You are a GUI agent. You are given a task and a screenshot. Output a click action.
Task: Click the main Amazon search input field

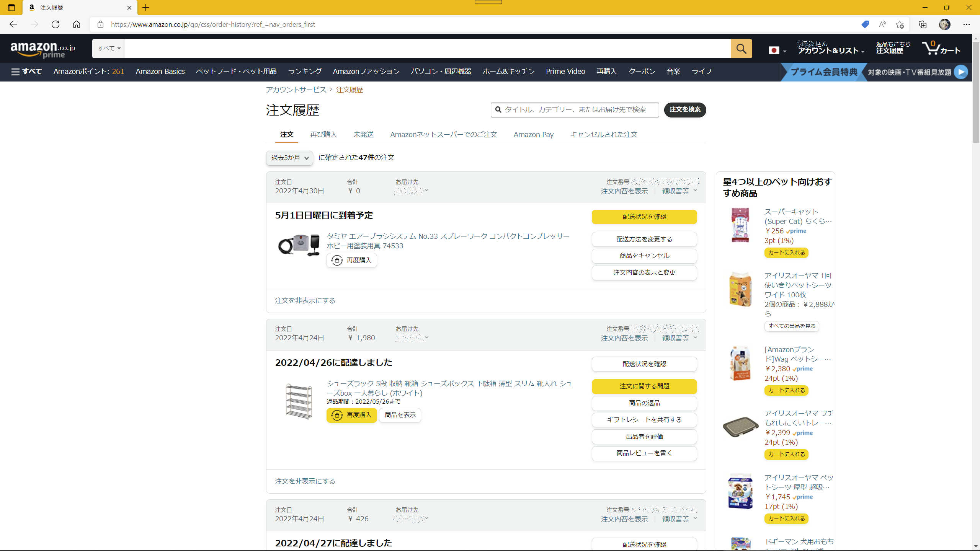428,49
